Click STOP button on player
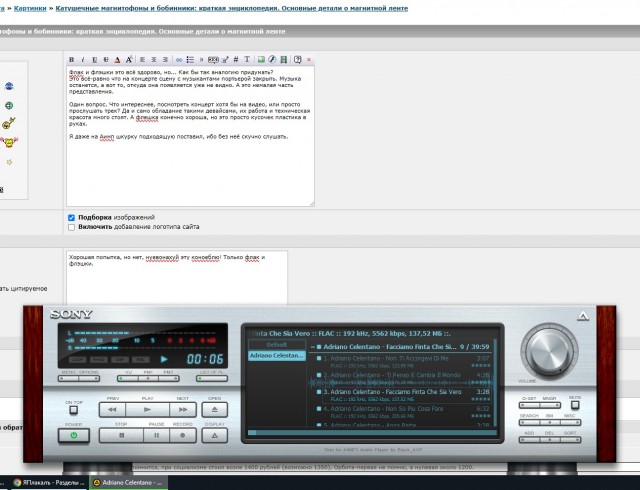Image resolution: width=640 pixels, height=490 pixels. coord(121,435)
